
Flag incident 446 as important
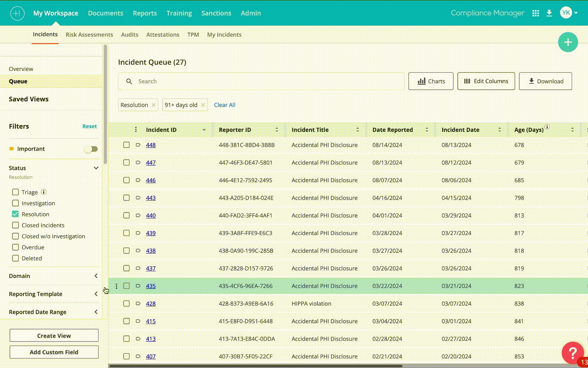[x=138, y=180]
